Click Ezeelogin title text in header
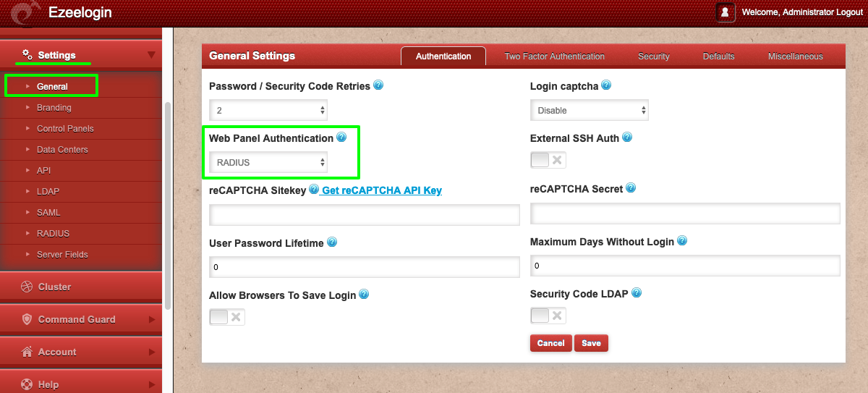The width and height of the screenshot is (868, 393). coord(80,12)
